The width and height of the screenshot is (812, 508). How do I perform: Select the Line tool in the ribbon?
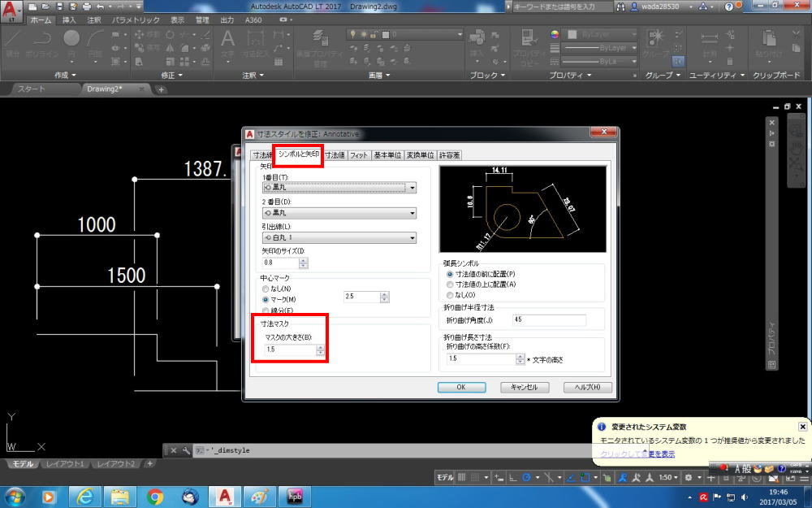point(13,43)
